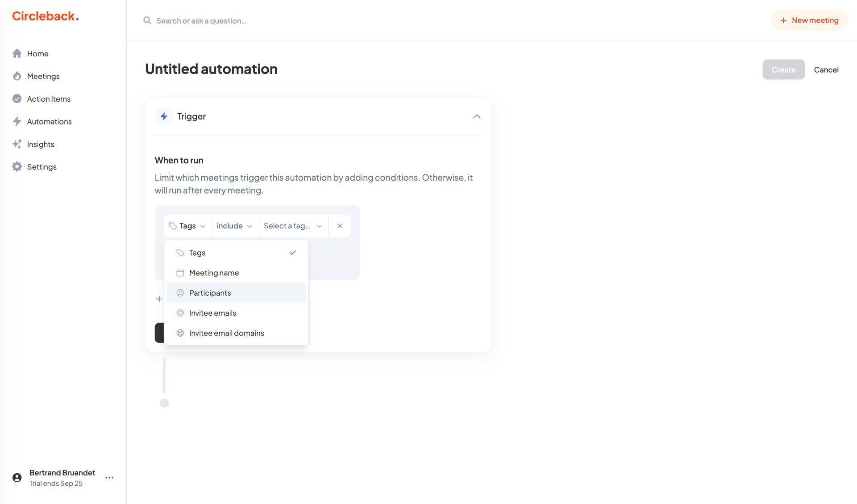This screenshot has width=857, height=504.
Task: Open Automations via the lightning bolt icon
Action: [x=17, y=121]
